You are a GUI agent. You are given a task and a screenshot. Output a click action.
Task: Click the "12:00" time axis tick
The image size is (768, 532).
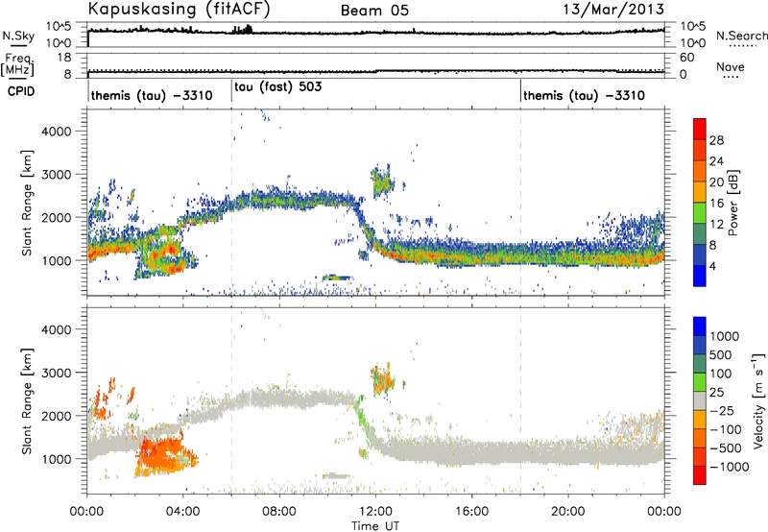[375, 512]
